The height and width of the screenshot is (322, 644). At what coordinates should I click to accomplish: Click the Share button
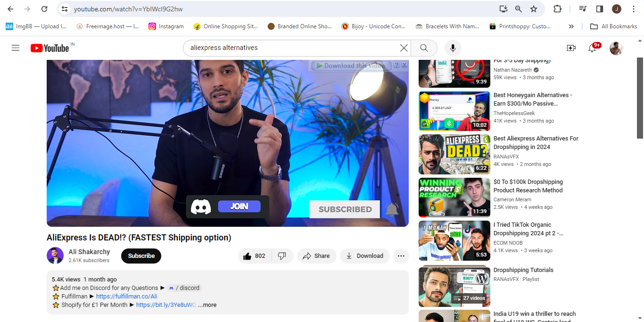316,256
